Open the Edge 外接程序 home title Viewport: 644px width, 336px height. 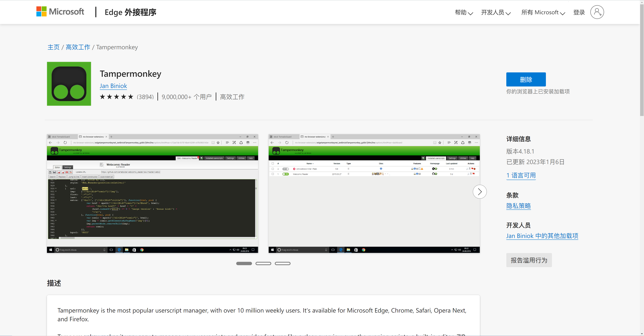pyautogui.click(x=130, y=12)
